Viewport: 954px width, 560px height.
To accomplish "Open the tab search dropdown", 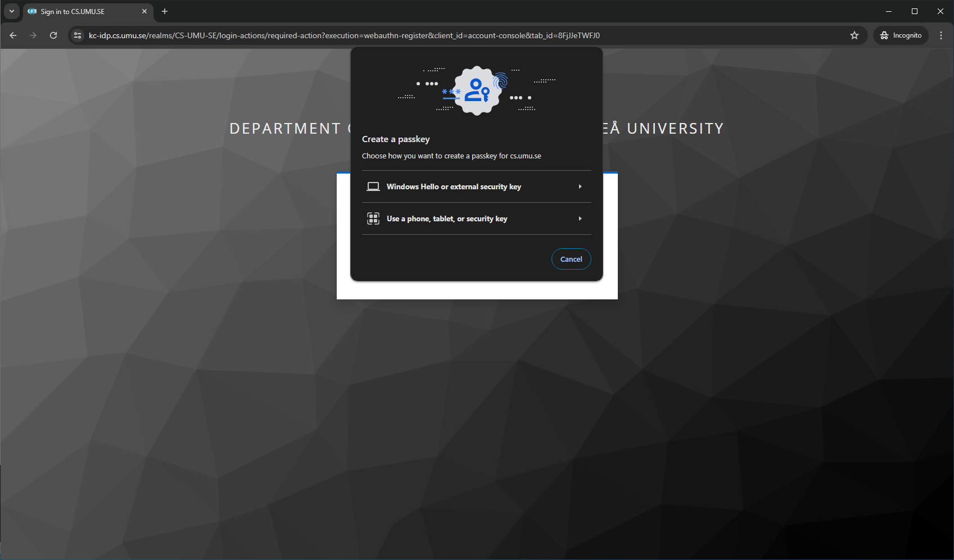I will [x=11, y=11].
